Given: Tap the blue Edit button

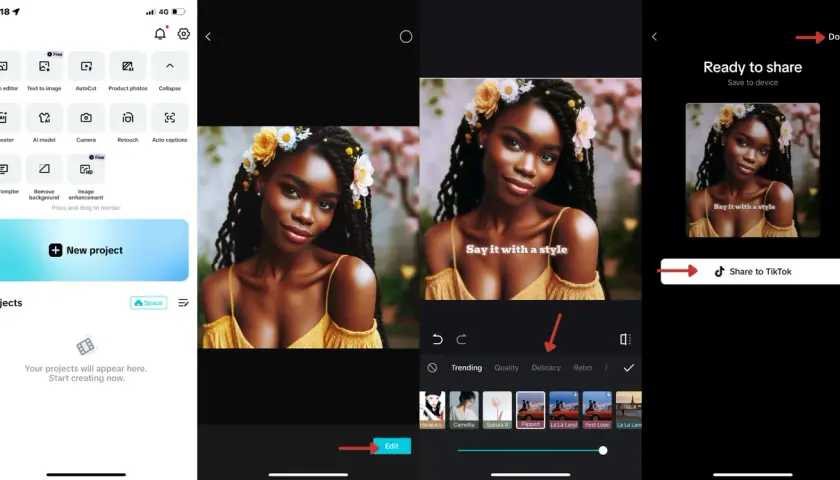Looking at the screenshot, I should click(392, 446).
